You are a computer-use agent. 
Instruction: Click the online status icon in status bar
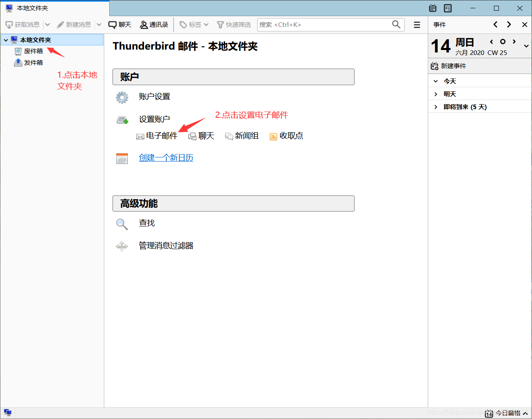[x=7, y=413]
